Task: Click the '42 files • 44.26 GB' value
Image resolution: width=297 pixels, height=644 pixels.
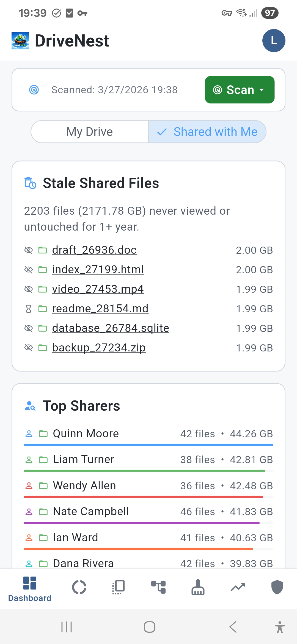Action: click(x=227, y=434)
